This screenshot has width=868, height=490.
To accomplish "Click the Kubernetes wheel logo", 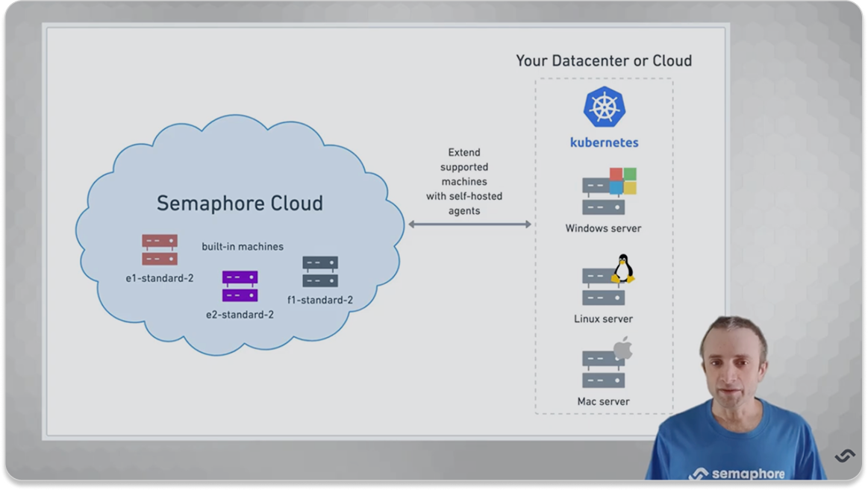I will click(604, 107).
